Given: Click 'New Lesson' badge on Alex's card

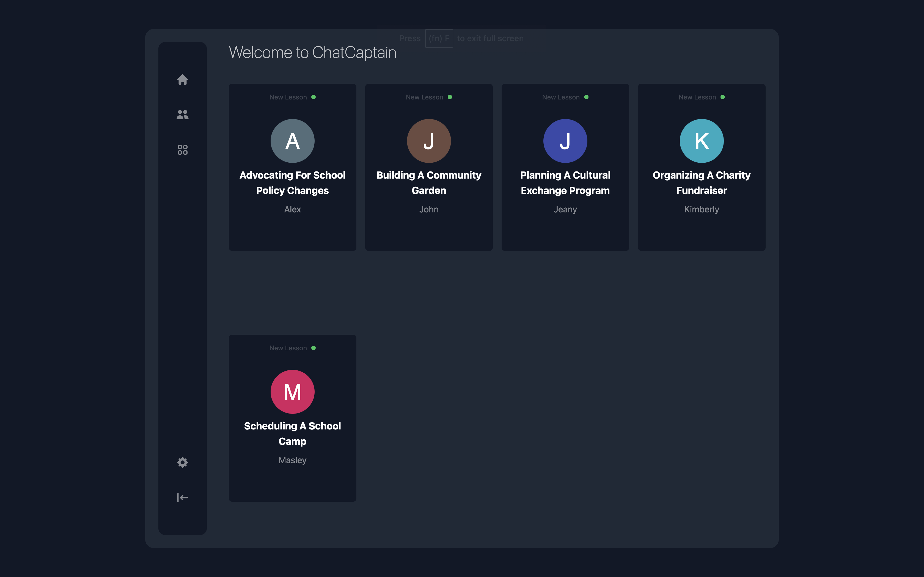Looking at the screenshot, I should click(x=288, y=97).
